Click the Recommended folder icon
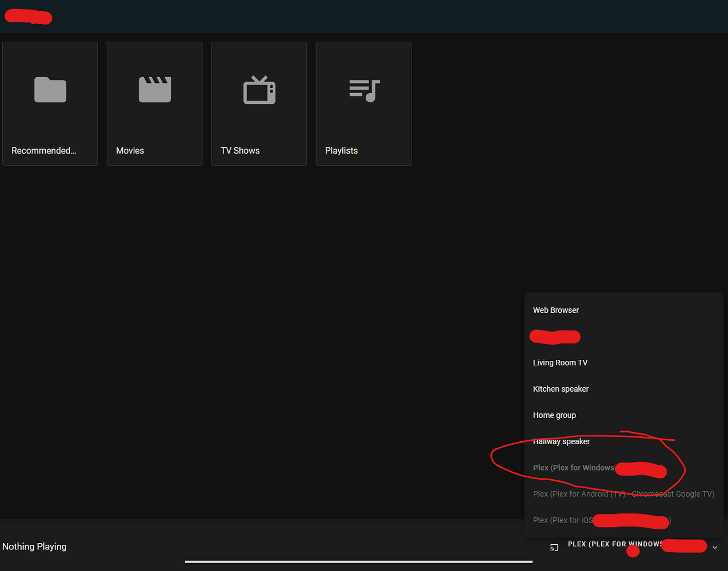Viewport: 728px width, 571px height. click(50, 90)
